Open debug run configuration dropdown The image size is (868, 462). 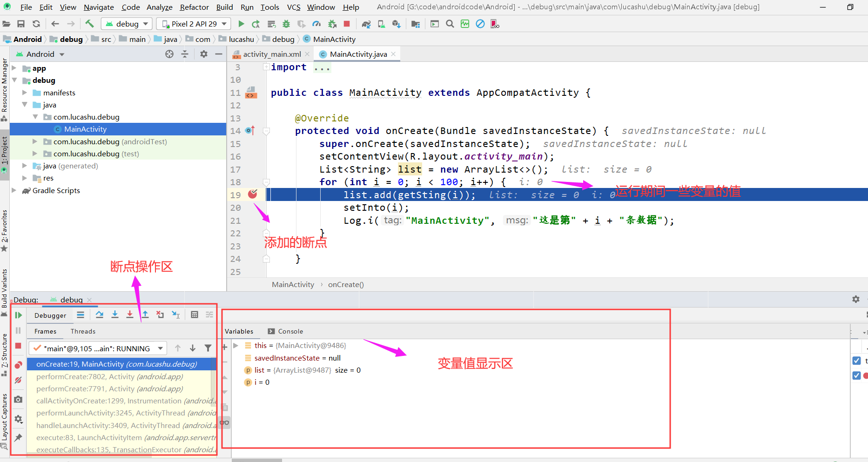click(x=127, y=24)
